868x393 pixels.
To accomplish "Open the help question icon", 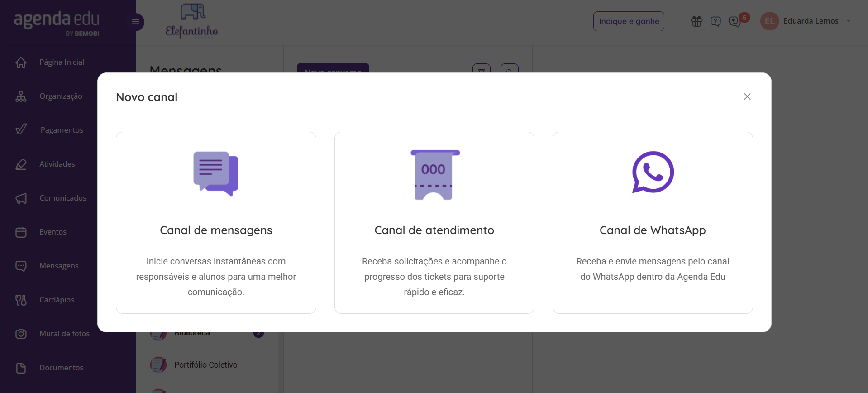I will pyautogui.click(x=715, y=21).
